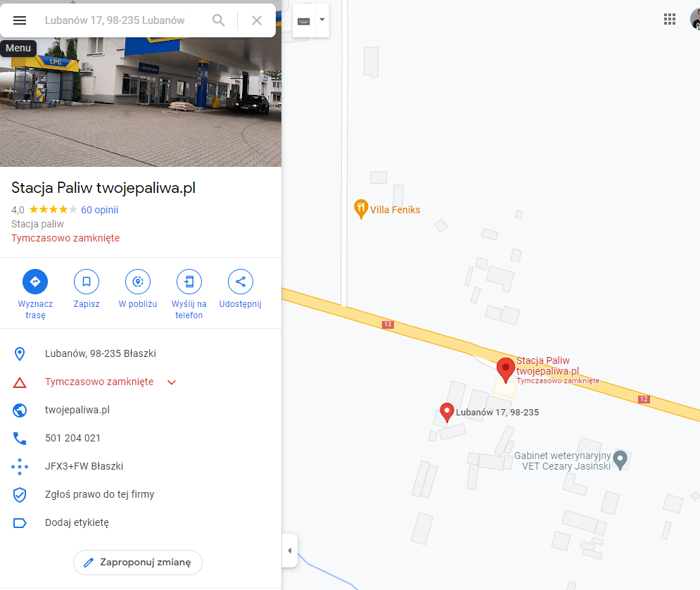Viewport: 700px width, 590px height.
Task: Open the hamburger Menu icon
Action: (20, 20)
